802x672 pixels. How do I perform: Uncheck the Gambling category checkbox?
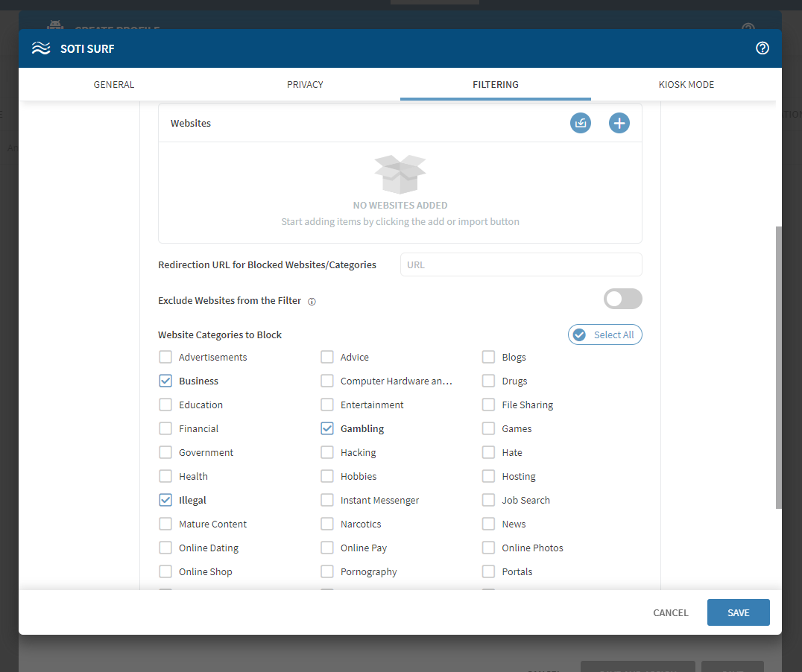(327, 429)
